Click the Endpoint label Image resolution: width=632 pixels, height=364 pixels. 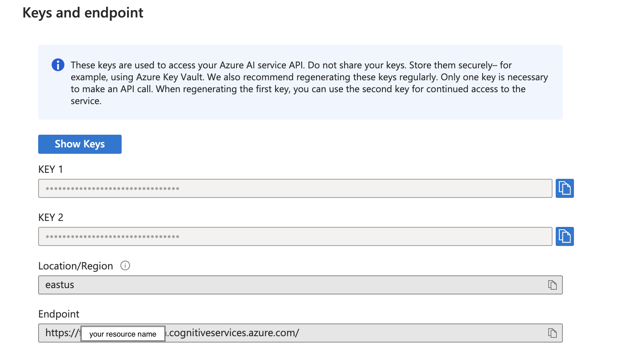click(59, 314)
